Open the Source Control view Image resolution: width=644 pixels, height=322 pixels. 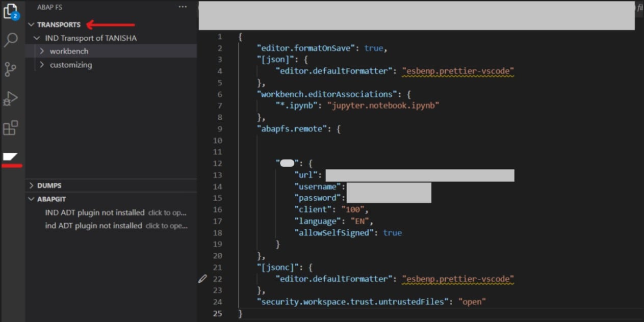coord(12,69)
